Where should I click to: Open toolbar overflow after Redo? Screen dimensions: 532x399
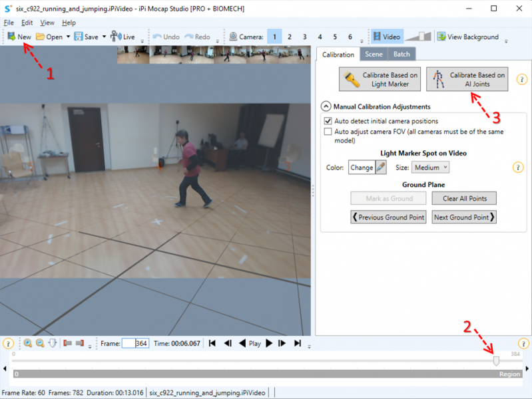pyautogui.click(x=218, y=41)
